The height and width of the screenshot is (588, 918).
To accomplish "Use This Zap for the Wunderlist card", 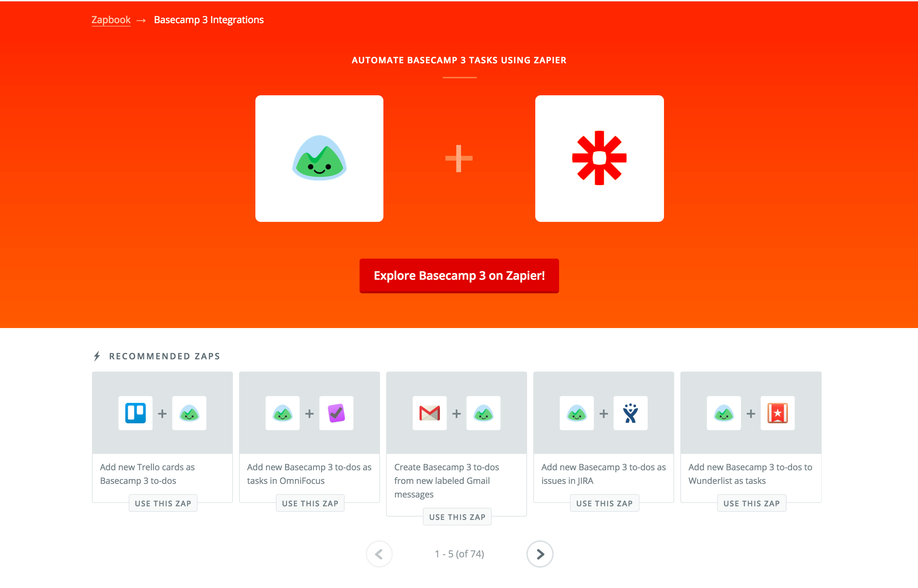I will pos(751,503).
